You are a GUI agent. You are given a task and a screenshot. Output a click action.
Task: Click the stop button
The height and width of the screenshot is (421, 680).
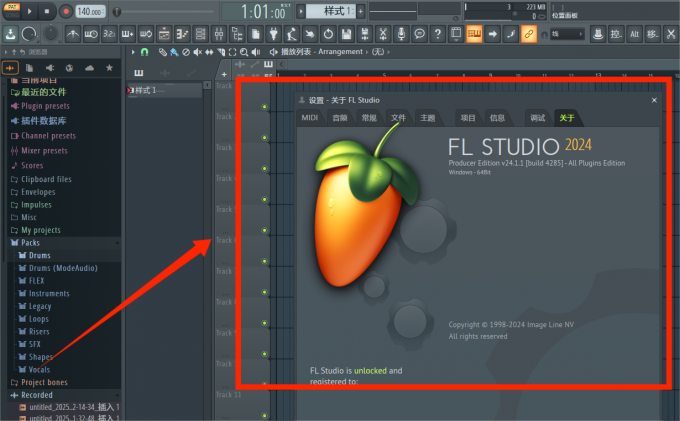click(47, 11)
